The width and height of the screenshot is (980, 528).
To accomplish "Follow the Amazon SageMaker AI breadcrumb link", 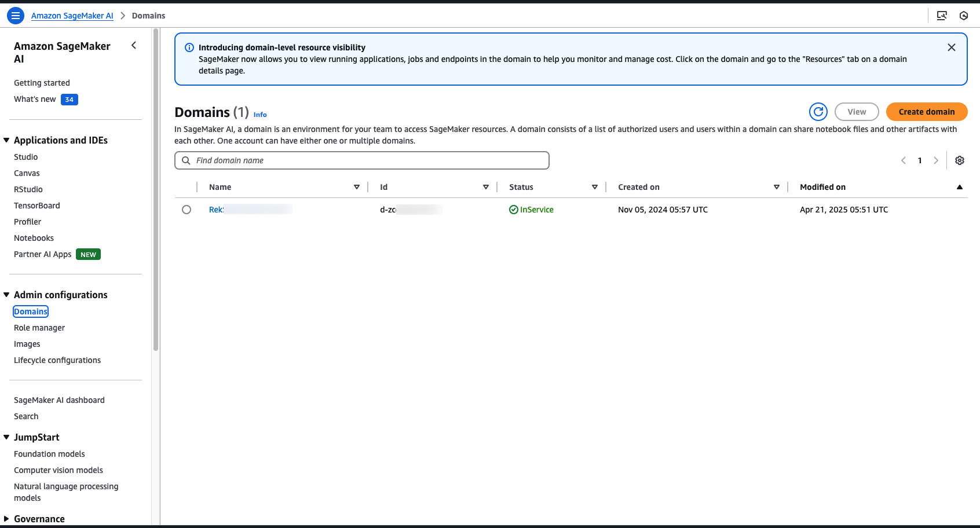I will (x=72, y=16).
